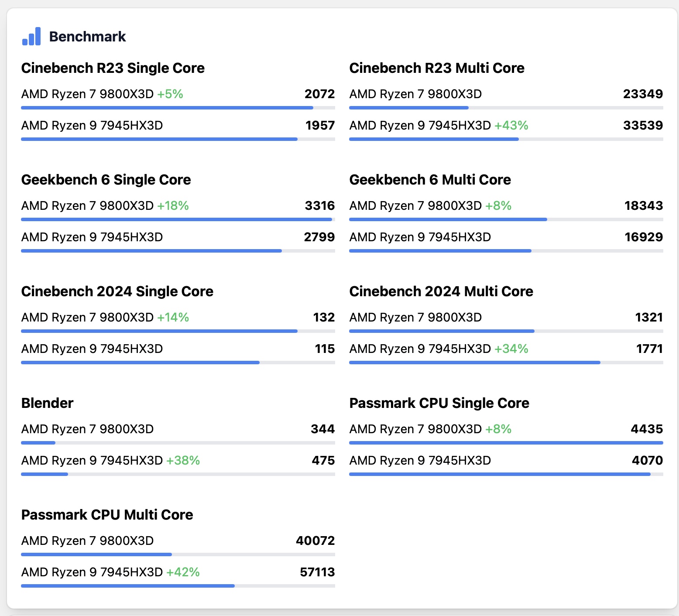This screenshot has width=679, height=616.
Task: Click AMD Ryzen 7 9800X3D in Cinebench 2024 Single Core
Action: click(x=87, y=318)
